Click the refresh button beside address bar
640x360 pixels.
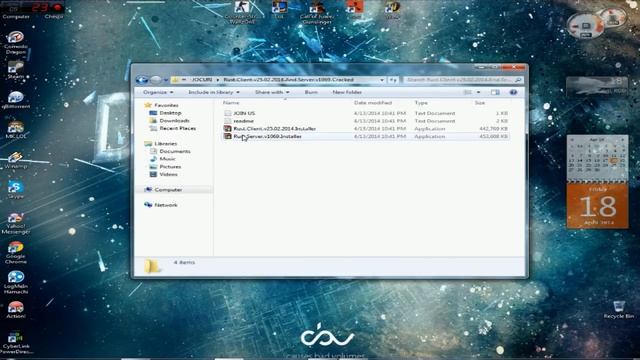coord(393,80)
